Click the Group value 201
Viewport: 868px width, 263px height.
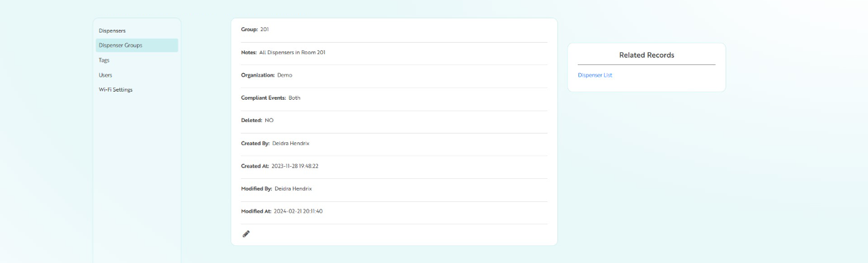coord(265,29)
